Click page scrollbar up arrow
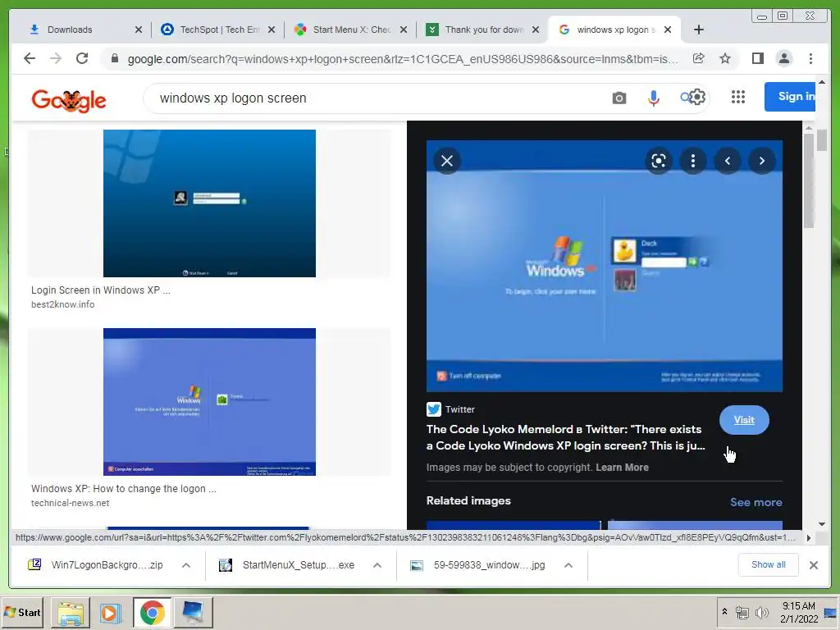Screen dimensions: 840x630 (822, 83)
